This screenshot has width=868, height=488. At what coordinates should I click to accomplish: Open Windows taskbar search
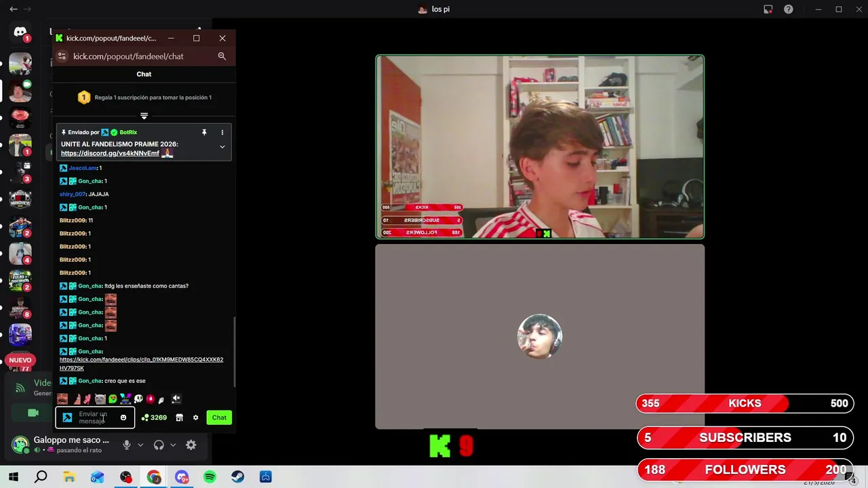[41, 477]
